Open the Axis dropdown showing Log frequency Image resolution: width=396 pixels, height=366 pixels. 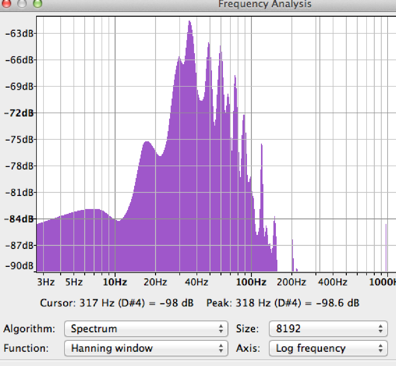point(328,348)
